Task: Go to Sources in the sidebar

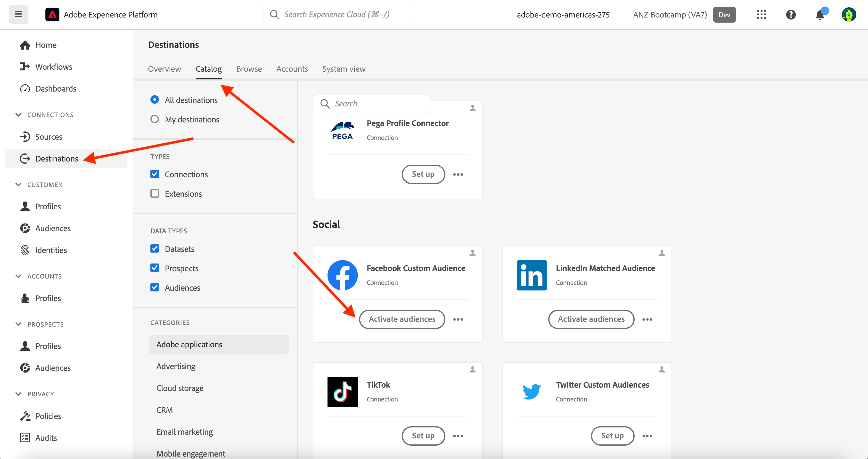Action: [49, 136]
